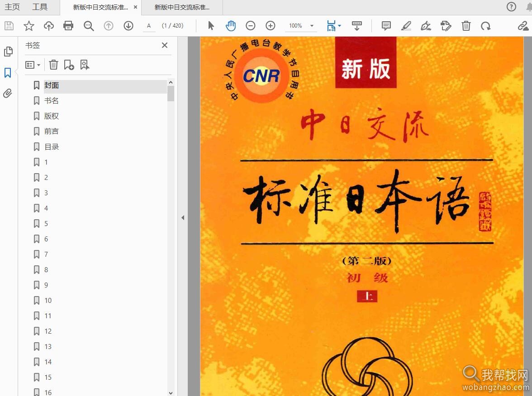The height and width of the screenshot is (396, 532).
Task: Delete selected bookmark in panel
Action: (x=53, y=65)
